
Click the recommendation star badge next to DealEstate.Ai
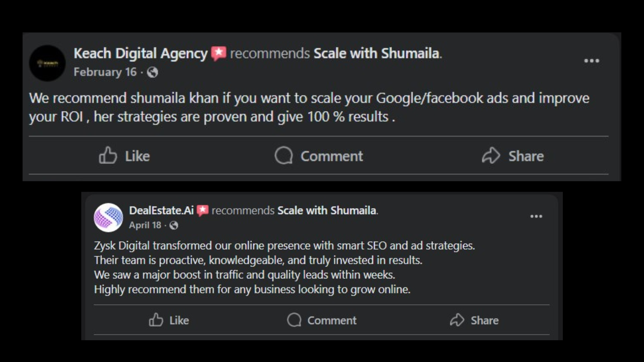203,210
